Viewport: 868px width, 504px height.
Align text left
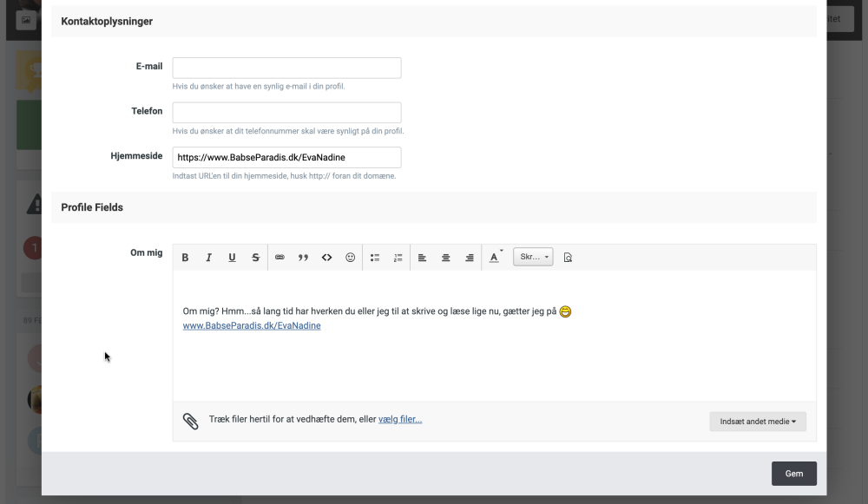(422, 258)
